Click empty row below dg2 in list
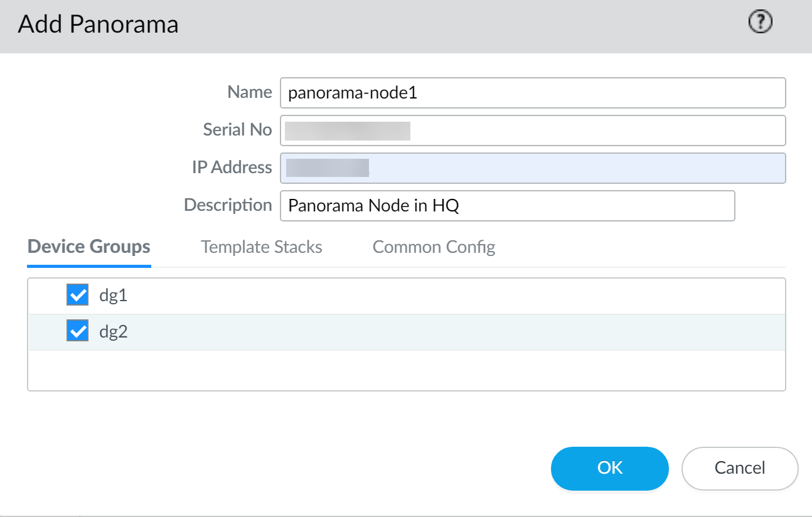This screenshot has height=517, width=812. [x=406, y=370]
